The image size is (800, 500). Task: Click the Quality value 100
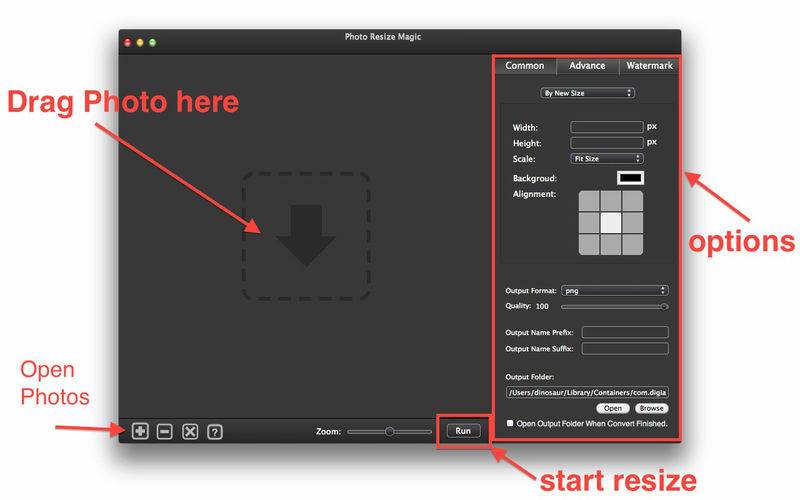click(542, 306)
